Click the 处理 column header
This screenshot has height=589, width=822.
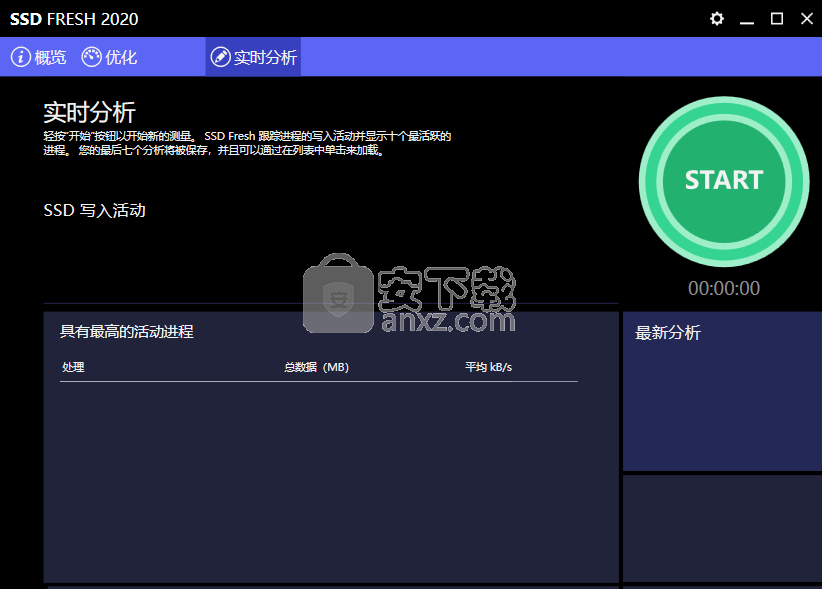coord(73,367)
